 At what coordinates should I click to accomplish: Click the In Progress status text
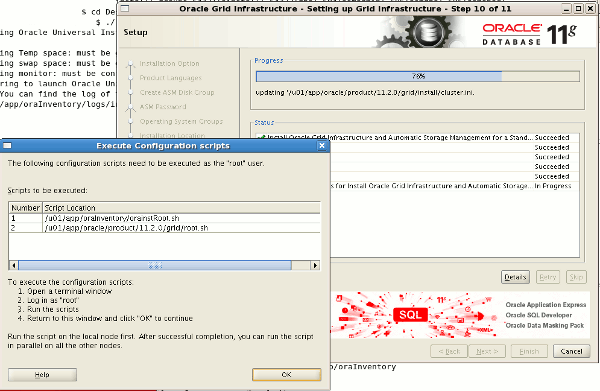553,186
